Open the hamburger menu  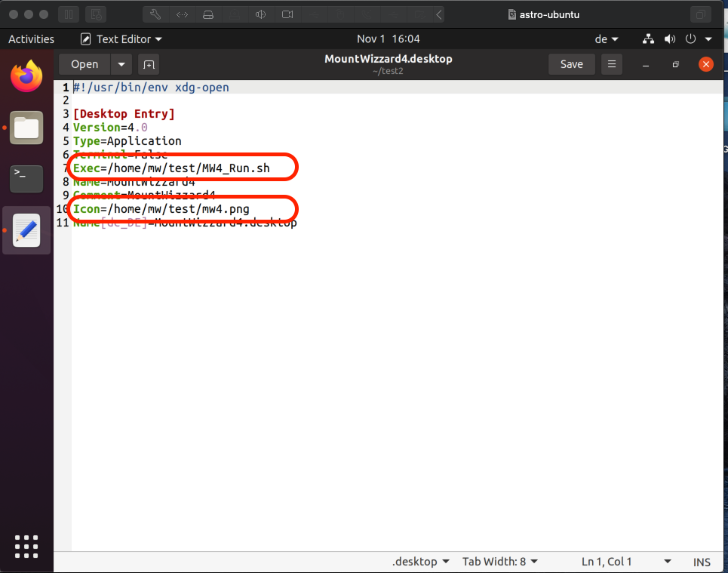click(612, 64)
